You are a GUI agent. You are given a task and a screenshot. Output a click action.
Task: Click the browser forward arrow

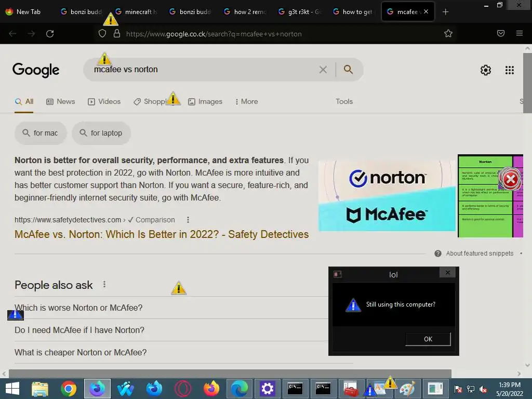coord(31,34)
